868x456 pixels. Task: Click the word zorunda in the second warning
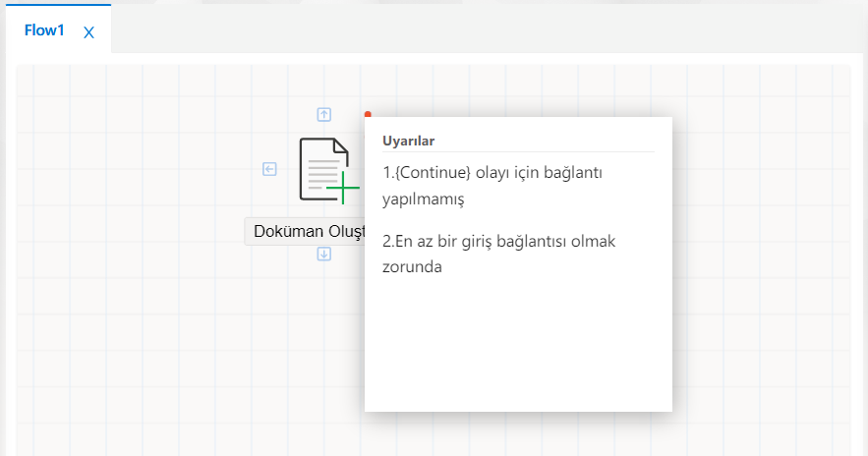(x=412, y=266)
